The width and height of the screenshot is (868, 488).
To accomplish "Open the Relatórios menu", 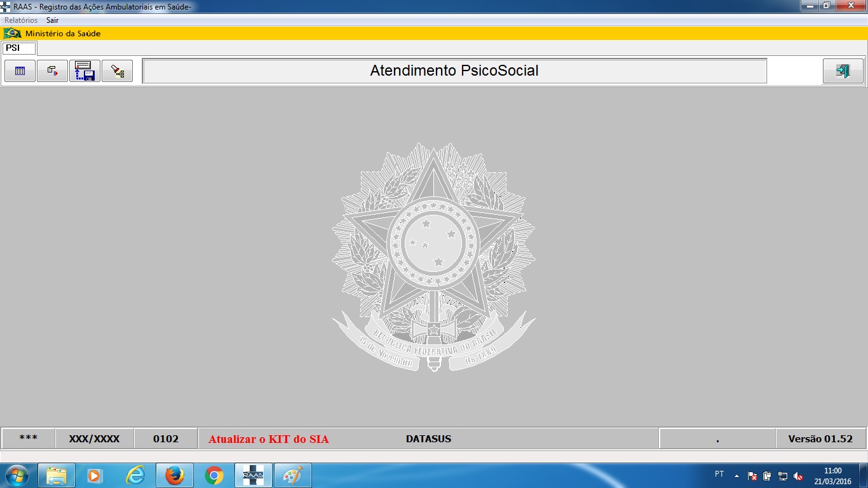I will pyautogui.click(x=21, y=20).
